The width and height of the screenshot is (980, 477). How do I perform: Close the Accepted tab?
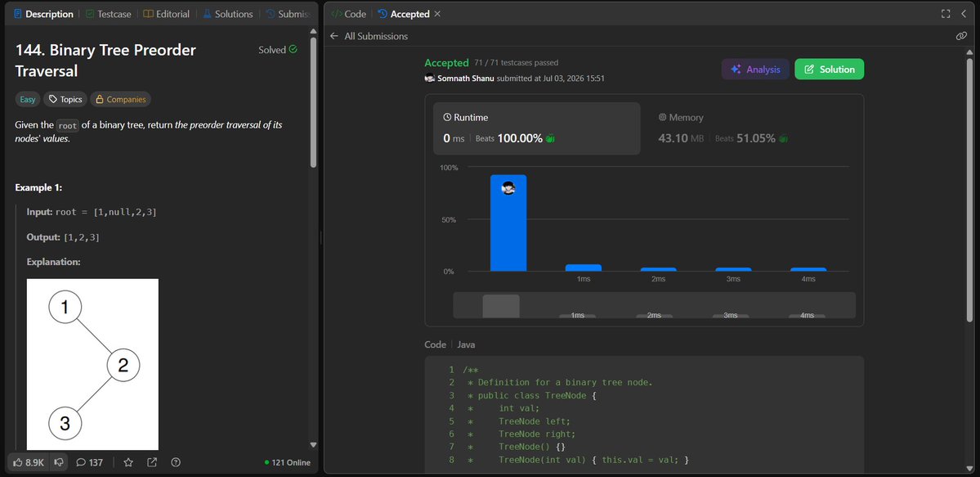[x=437, y=14]
